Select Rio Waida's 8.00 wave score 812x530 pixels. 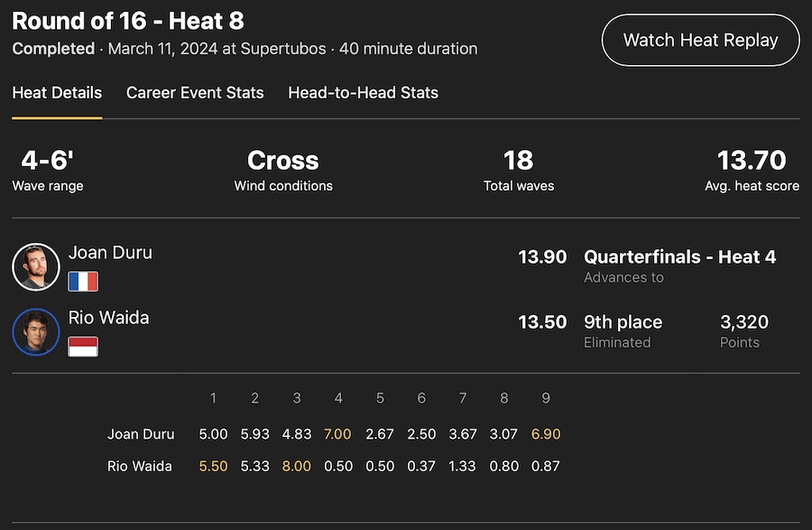click(x=296, y=467)
